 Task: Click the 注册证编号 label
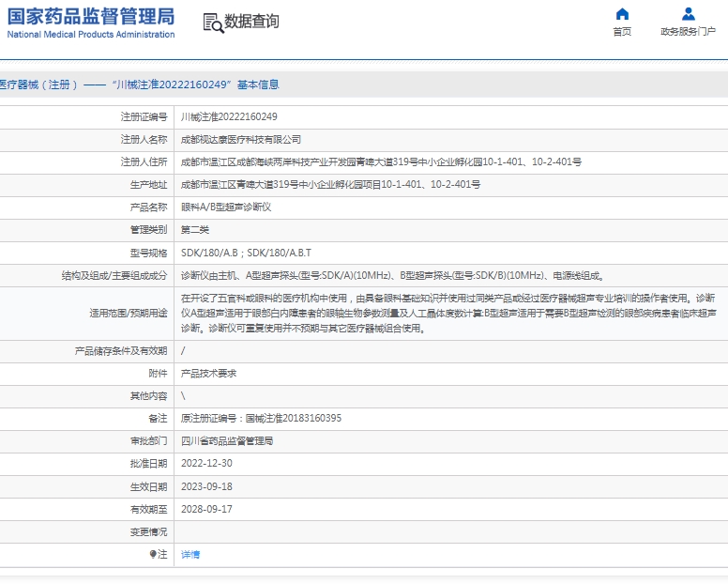[144, 116]
